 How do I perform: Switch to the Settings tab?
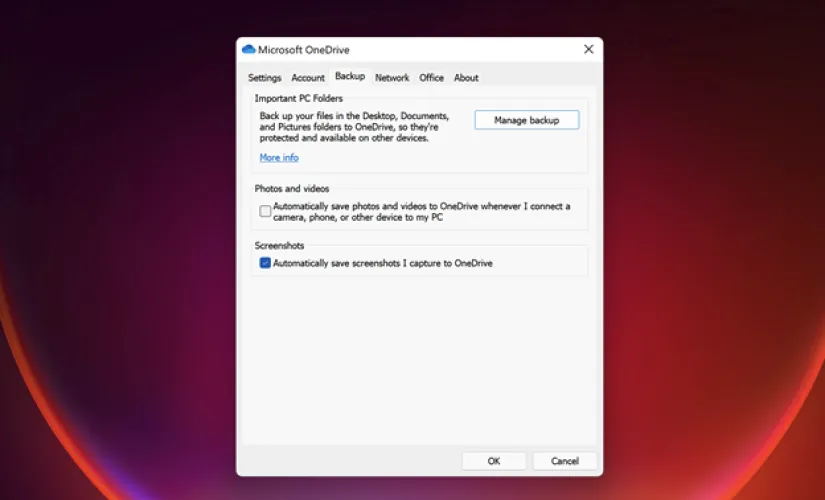coord(265,78)
